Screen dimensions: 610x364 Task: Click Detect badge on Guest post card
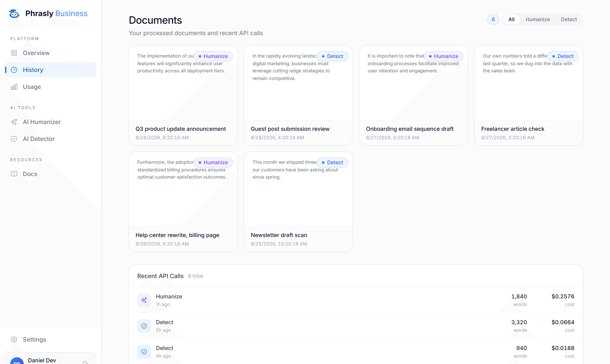tap(332, 56)
